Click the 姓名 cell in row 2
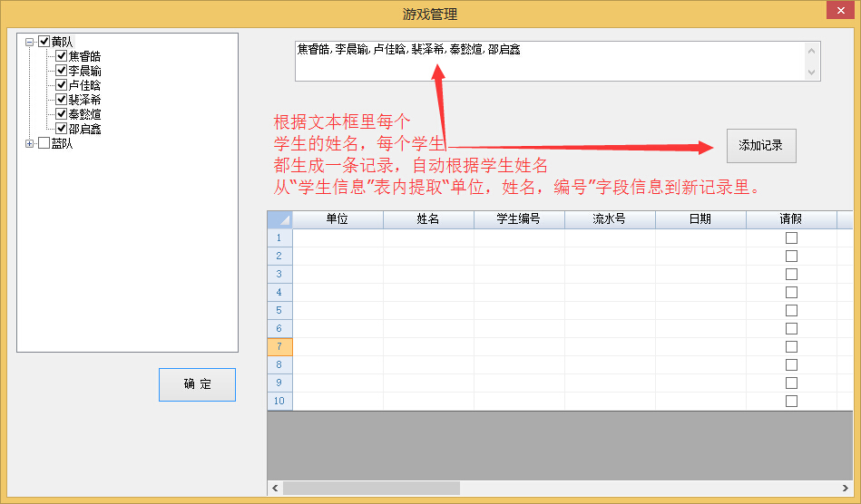The height and width of the screenshot is (504, 861). [x=428, y=257]
